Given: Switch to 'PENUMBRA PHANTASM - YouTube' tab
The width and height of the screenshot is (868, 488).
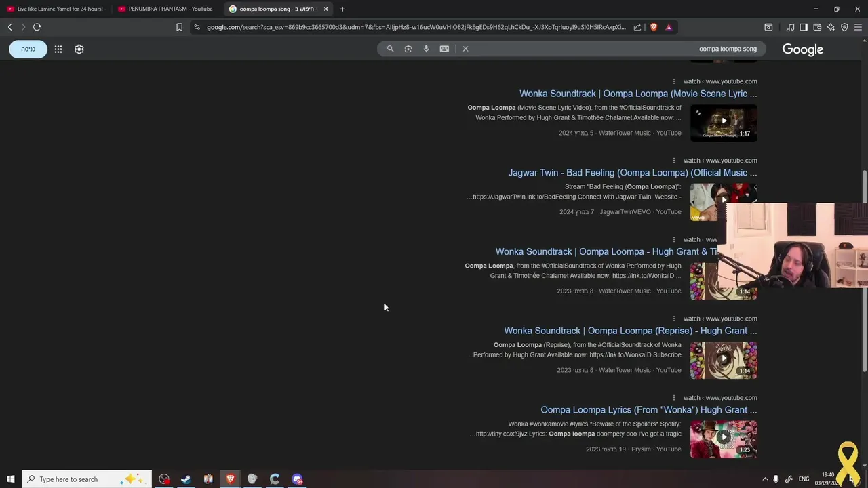Looking at the screenshot, I should [165, 9].
